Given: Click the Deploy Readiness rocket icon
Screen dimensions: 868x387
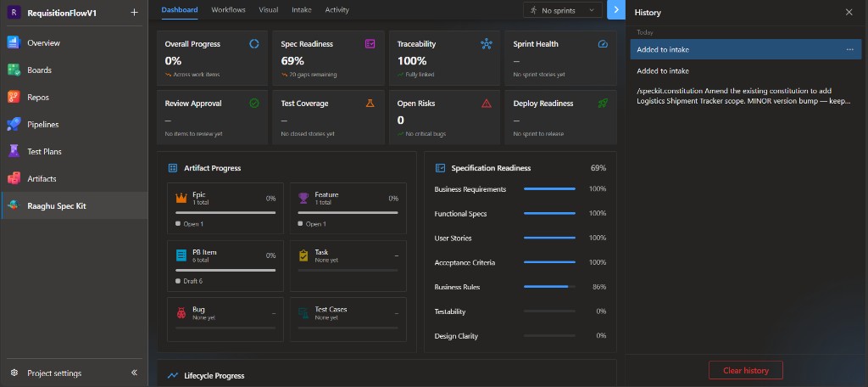Looking at the screenshot, I should [x=603, y=104].
